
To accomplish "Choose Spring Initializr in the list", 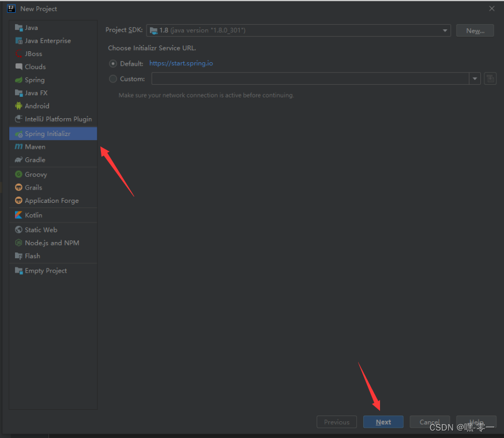I will tap(53, 134).
